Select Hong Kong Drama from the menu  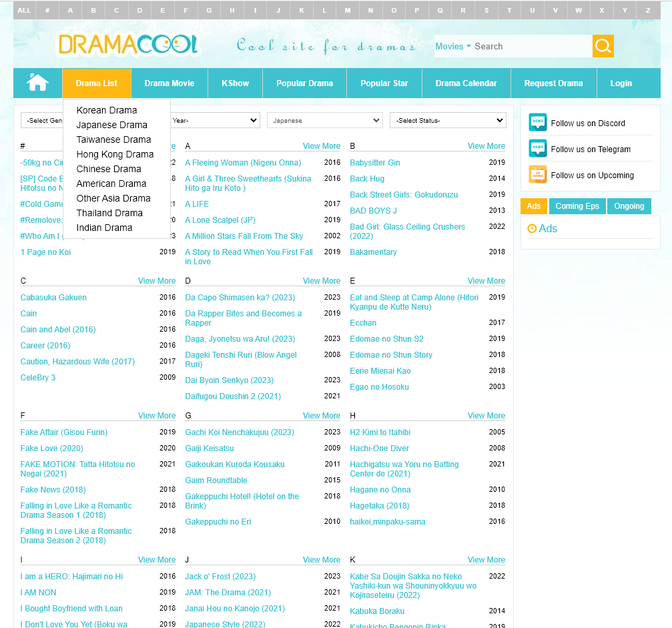pos(115,154)
